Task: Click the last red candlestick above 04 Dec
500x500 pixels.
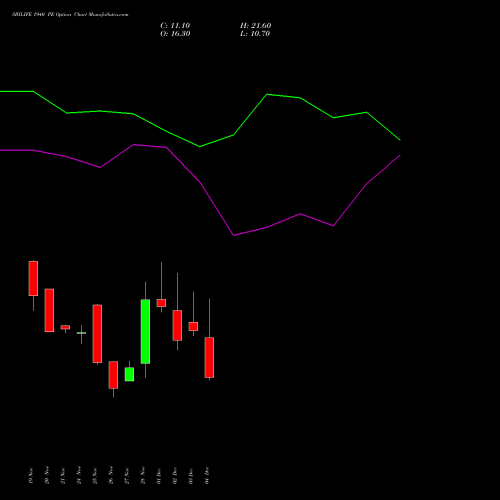Action: 209,357
